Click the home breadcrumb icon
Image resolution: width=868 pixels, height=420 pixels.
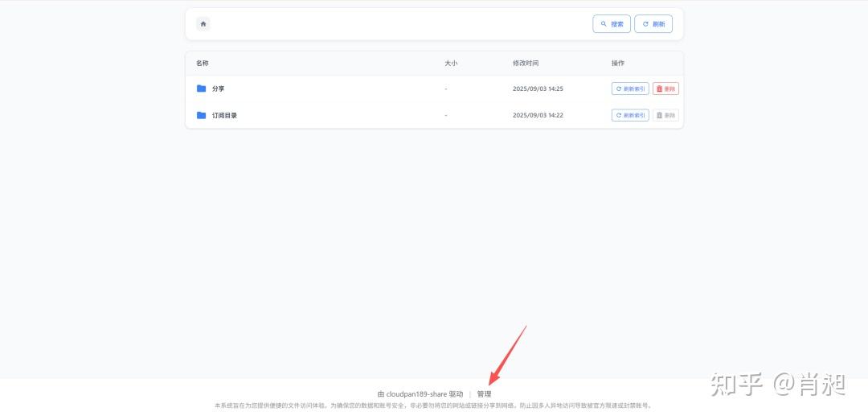[x=203, y=24]
